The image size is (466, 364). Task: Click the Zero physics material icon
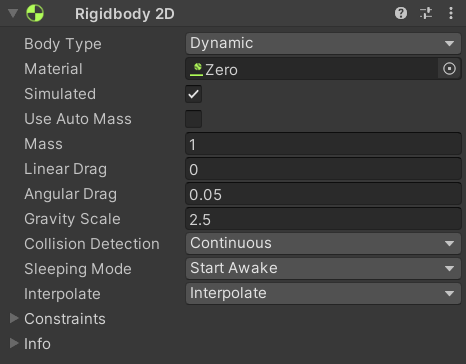click(x=196, y=69)
